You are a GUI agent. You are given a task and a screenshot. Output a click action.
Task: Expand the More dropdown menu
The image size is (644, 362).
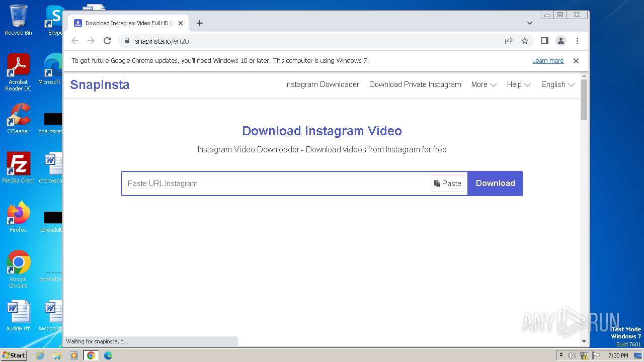tap(484, 84)
